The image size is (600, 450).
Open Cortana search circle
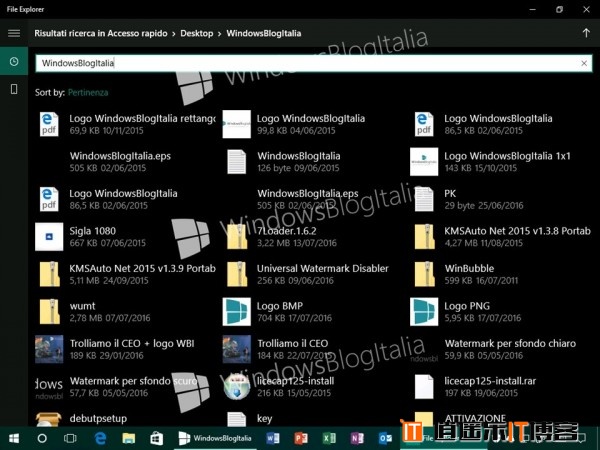tap(42, 439)
